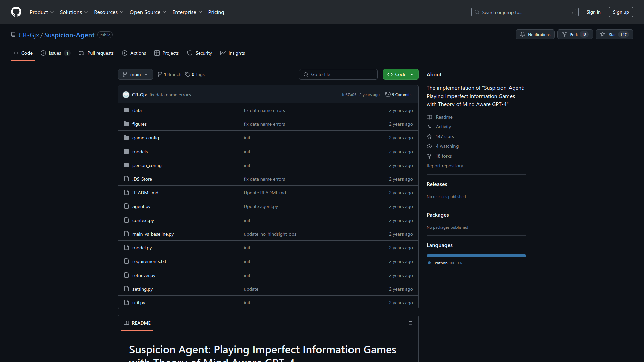
Task: Click the branch icon beside 1 Branch
Action: click(160, 74)
